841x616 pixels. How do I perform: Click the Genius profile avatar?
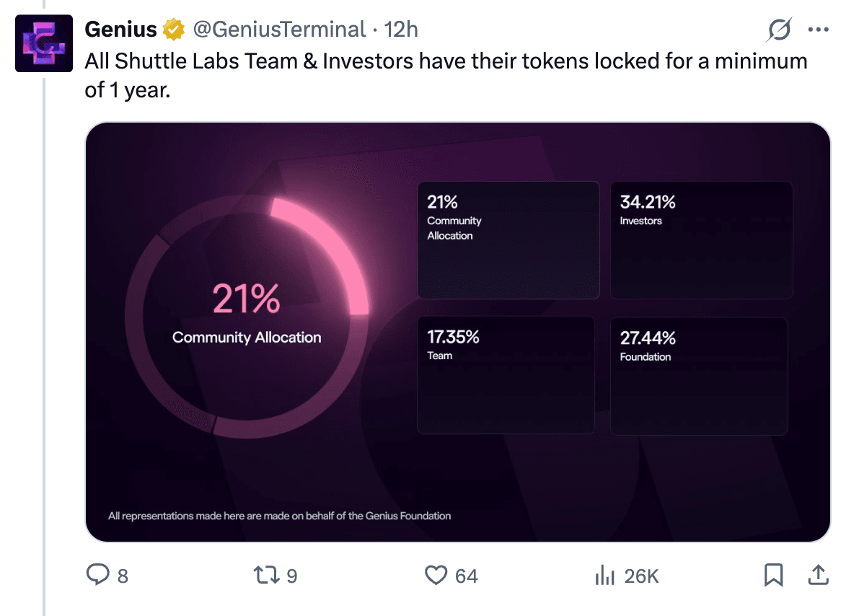44,43
